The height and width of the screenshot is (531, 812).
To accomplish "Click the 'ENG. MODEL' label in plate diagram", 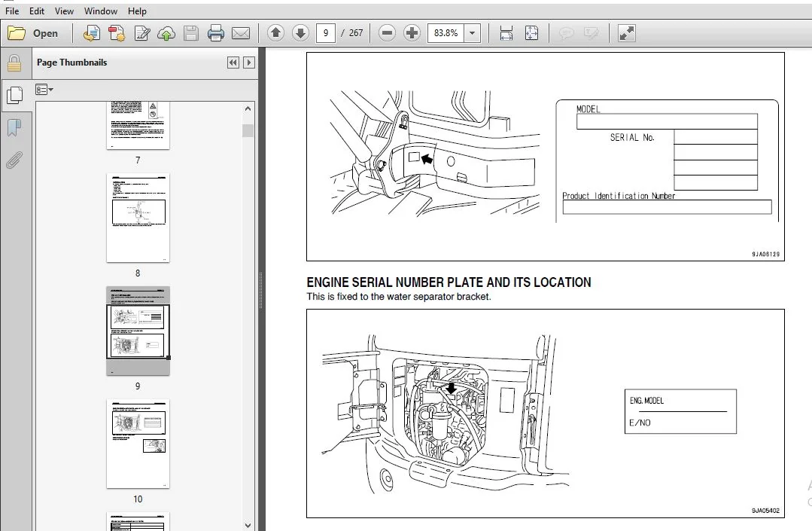I will 646,401.
